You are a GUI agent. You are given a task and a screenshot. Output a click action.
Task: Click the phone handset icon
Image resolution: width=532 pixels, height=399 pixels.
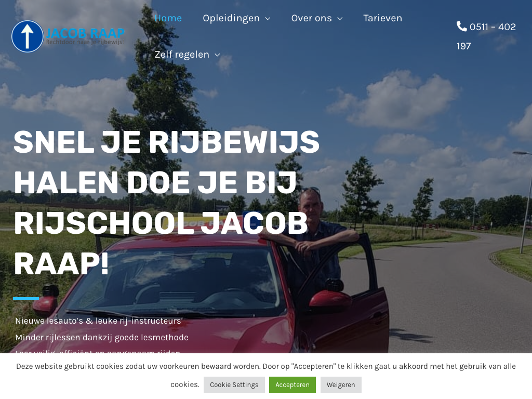pyautogui.click(x=461, y=26)
